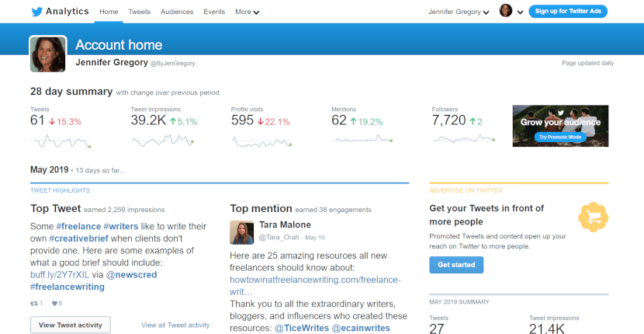644x334 pixels.
Task: Click the Page updated daily note
Action: tap(587, 64)
